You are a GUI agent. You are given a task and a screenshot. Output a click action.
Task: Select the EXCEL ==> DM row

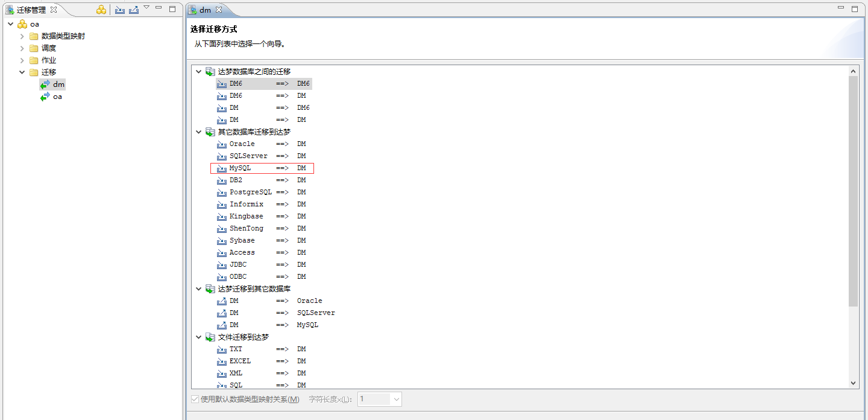click(262, 361)
